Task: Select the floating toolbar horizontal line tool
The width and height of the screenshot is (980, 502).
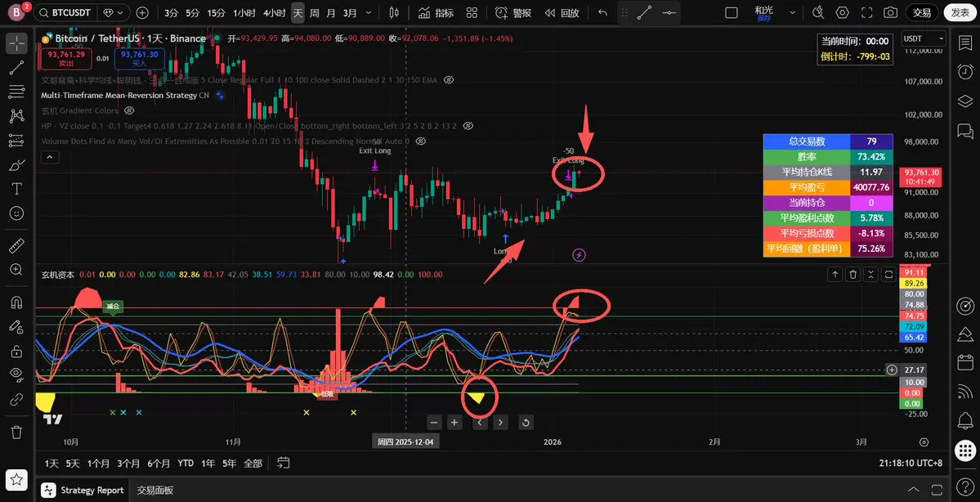Action: click(668, 12)
